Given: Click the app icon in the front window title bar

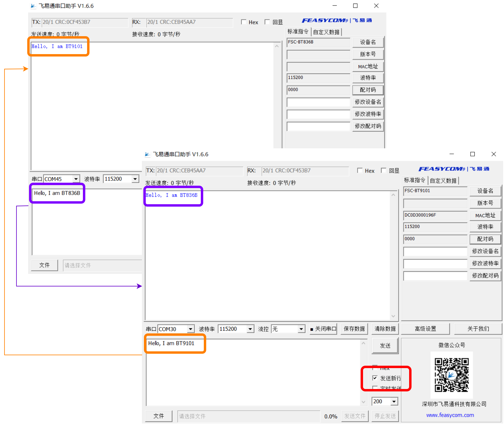Looking at the screenshot, I should (x=148, y=154).
